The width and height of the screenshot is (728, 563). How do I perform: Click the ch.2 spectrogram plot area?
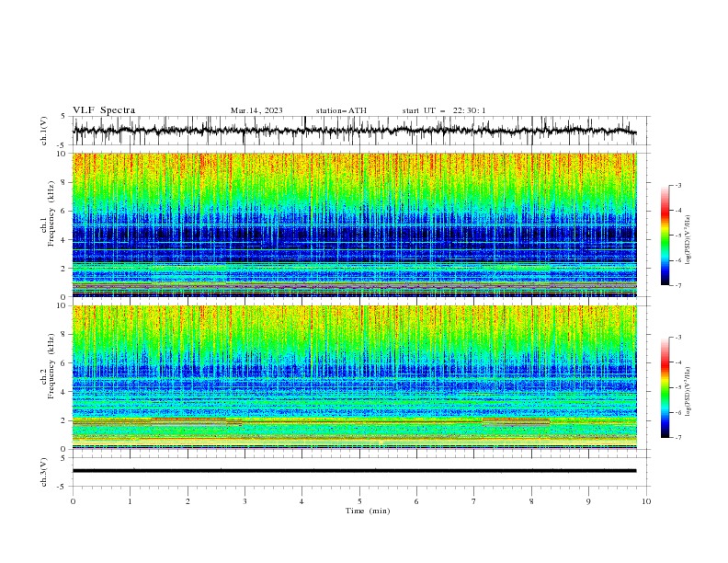(354, 377)
